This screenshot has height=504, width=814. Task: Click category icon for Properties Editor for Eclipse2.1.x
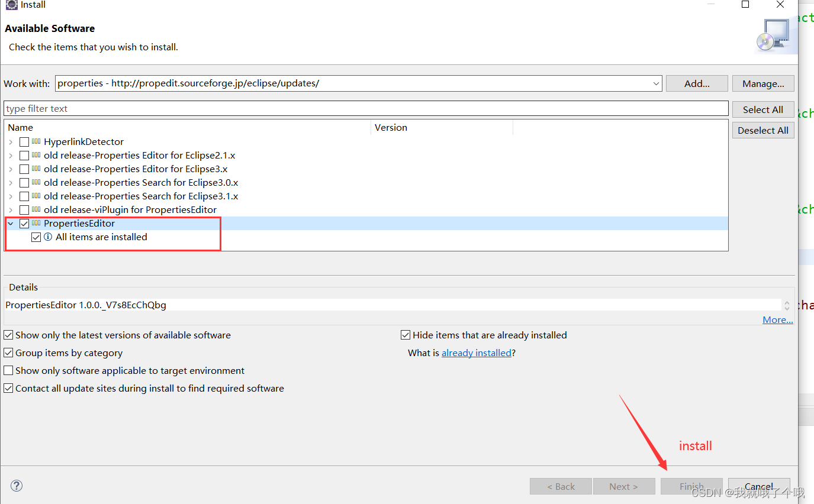point(36,155)
